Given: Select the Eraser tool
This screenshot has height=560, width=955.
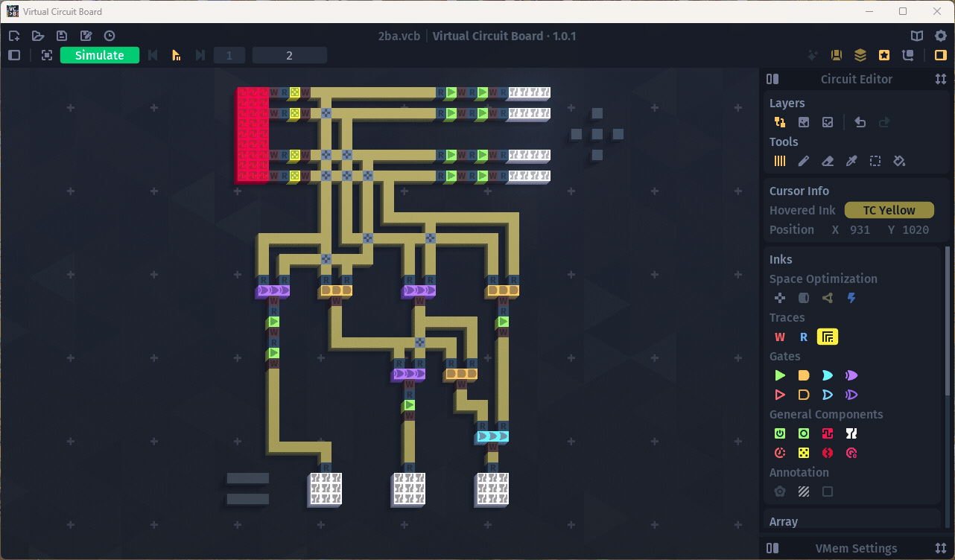Looking at the screenshot, I should tap(828, 161).
